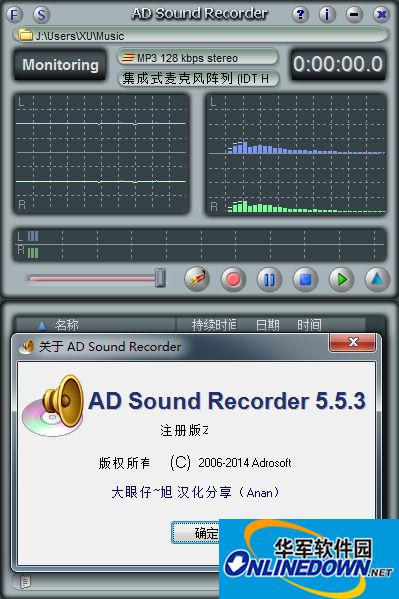Click the blue triangle eject/collapse button

pyautogui.click(x=377, y=279)
